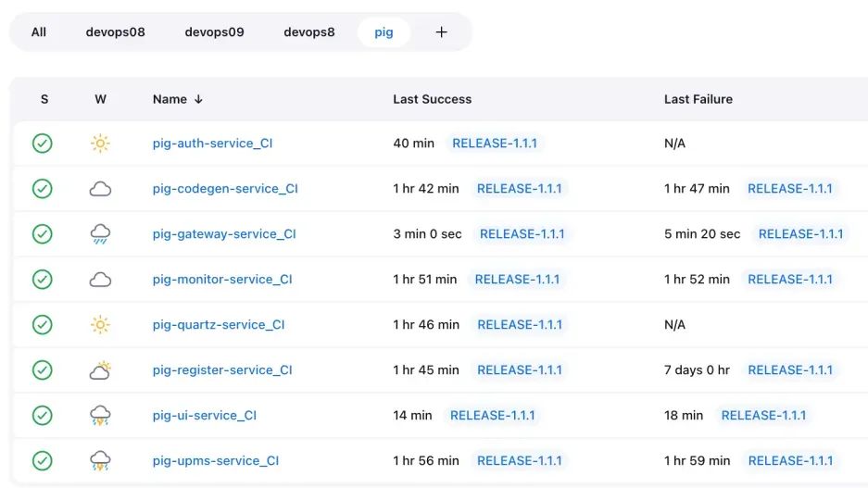Select the pig view tab
This screenshot has width=868, height=488.
[x=384, y=32]
